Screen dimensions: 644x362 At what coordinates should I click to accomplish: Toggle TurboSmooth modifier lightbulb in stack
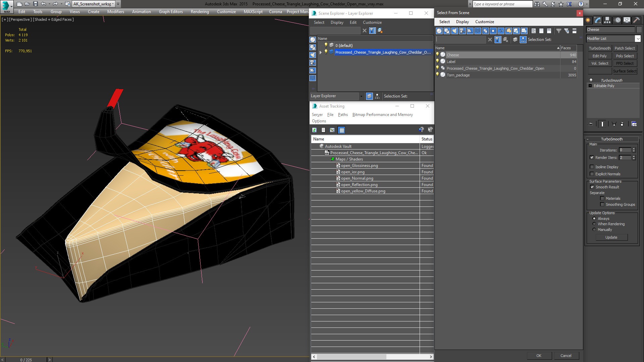point(591,80)
